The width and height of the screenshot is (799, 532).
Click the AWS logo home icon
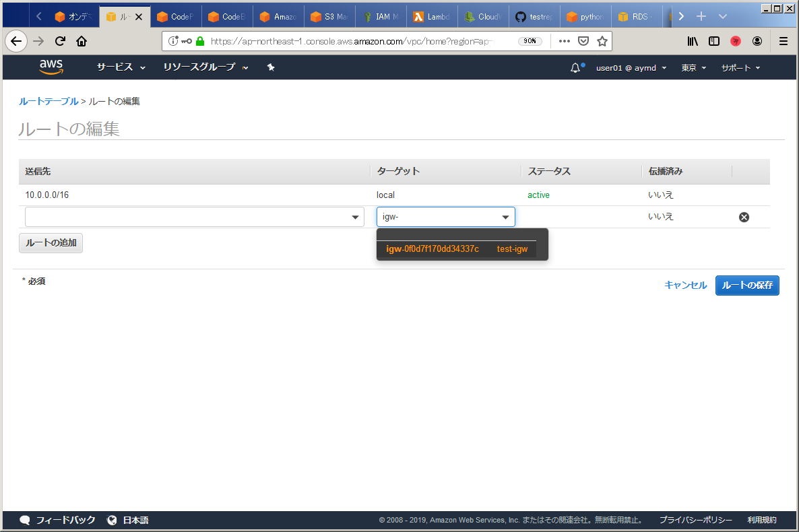pos(51,67)
